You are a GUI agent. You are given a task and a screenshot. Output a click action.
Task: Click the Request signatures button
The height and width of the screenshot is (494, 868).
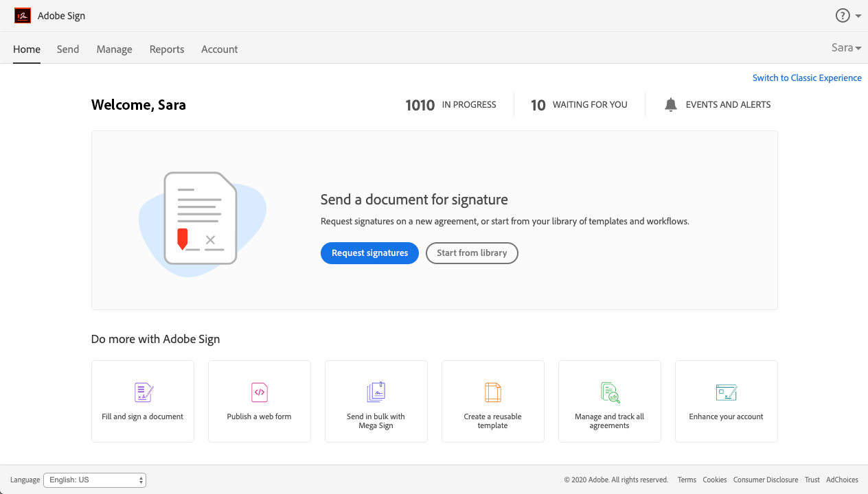(369, 253)
